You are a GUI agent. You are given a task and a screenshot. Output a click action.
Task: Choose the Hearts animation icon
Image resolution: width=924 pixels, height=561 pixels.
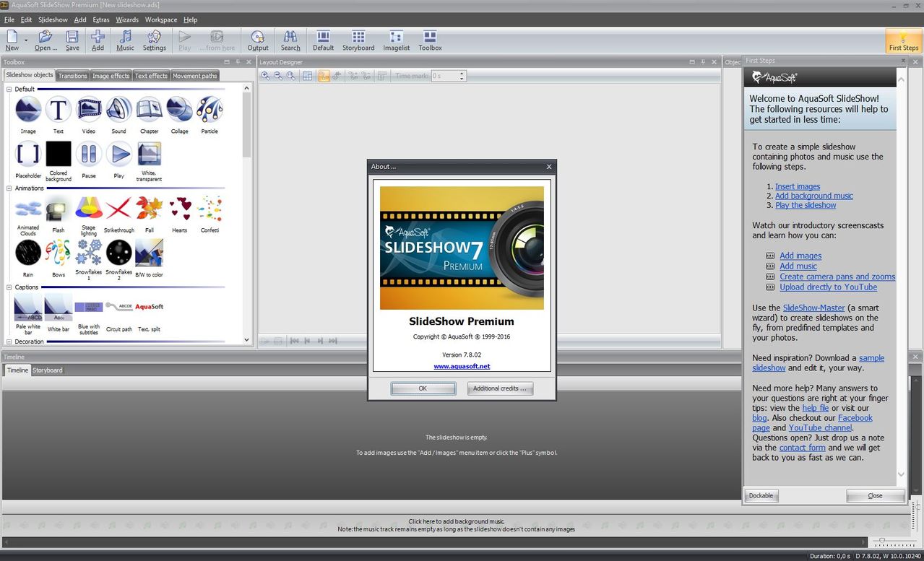pos(180,209)
